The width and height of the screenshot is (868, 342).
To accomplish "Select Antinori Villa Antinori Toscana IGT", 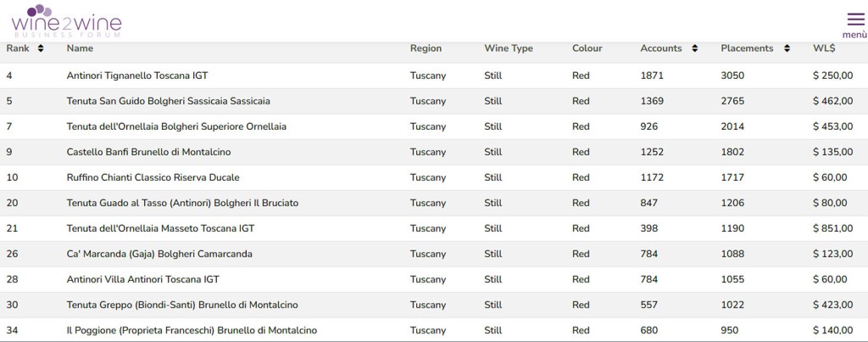I will pyautogui.click(x=142, y=279).
